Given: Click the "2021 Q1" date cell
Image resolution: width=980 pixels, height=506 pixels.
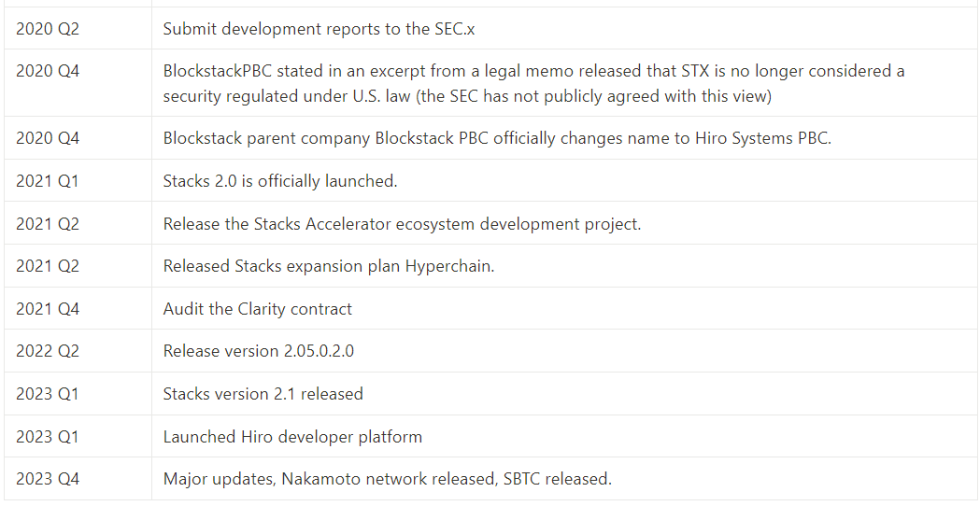Looking at the screenshot, I should point(48,181).
